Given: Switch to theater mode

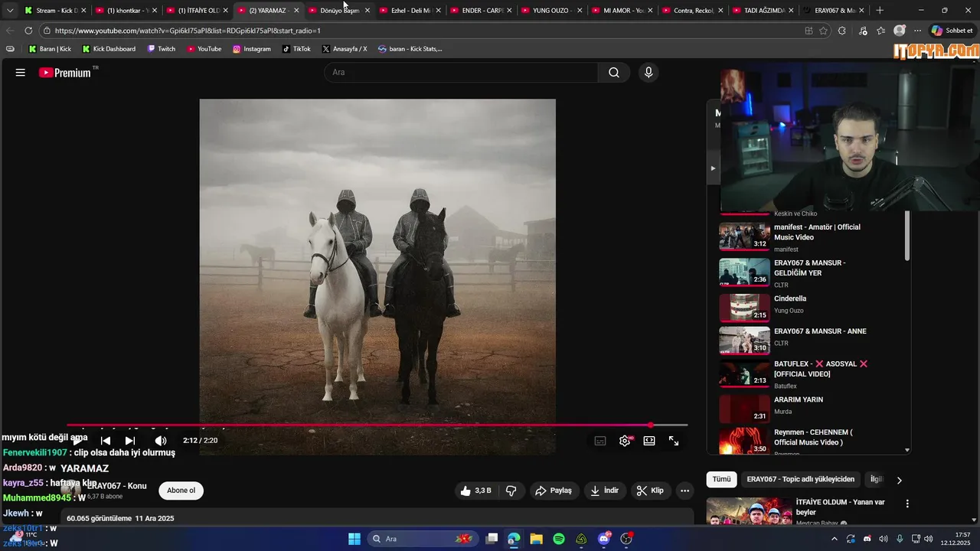Looking at the screenshot, I should [649, 441].
